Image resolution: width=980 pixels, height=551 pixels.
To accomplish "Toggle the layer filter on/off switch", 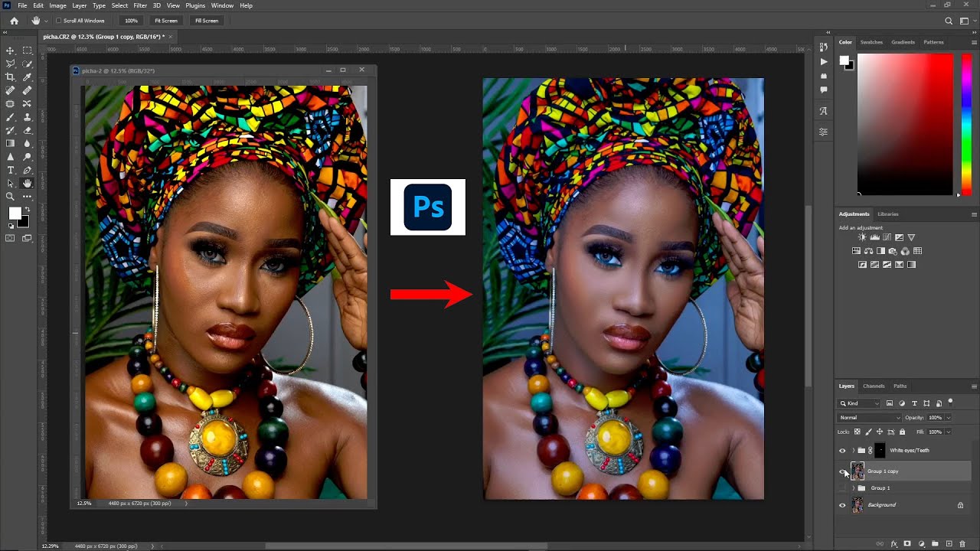I will tap(950, 402).
